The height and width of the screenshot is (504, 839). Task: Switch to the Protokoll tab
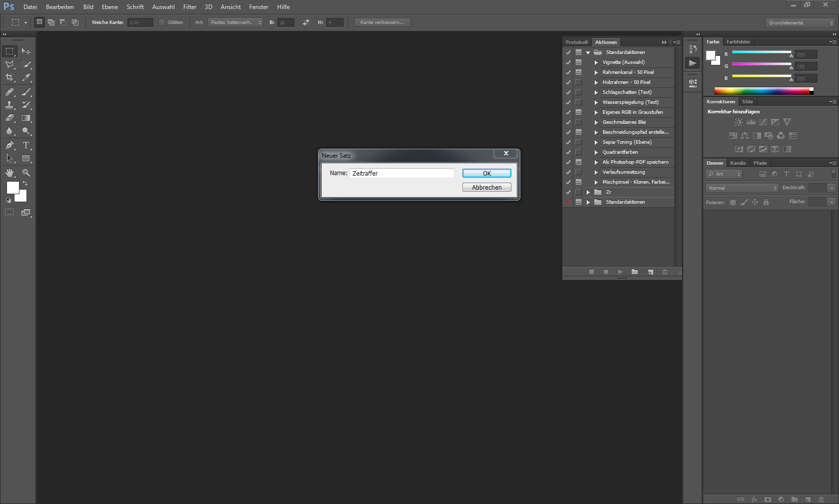click(577, 42)
